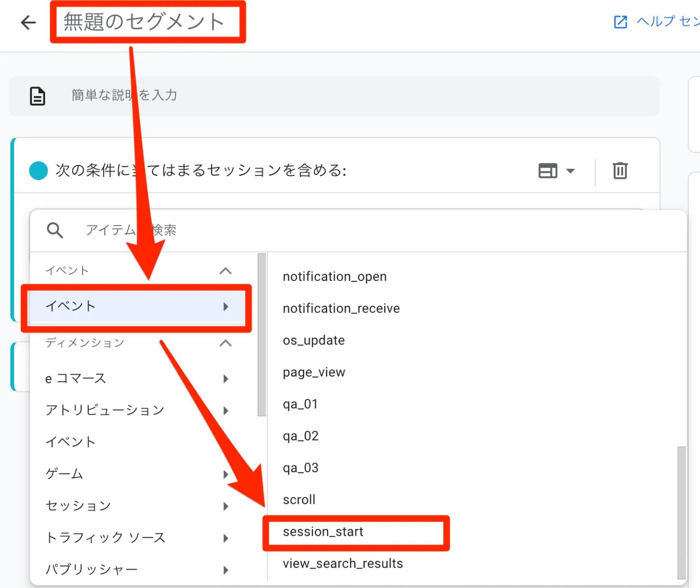Collapse the ディメンション section chevron
Screen dimensions: 700x588
pos(226,343)
